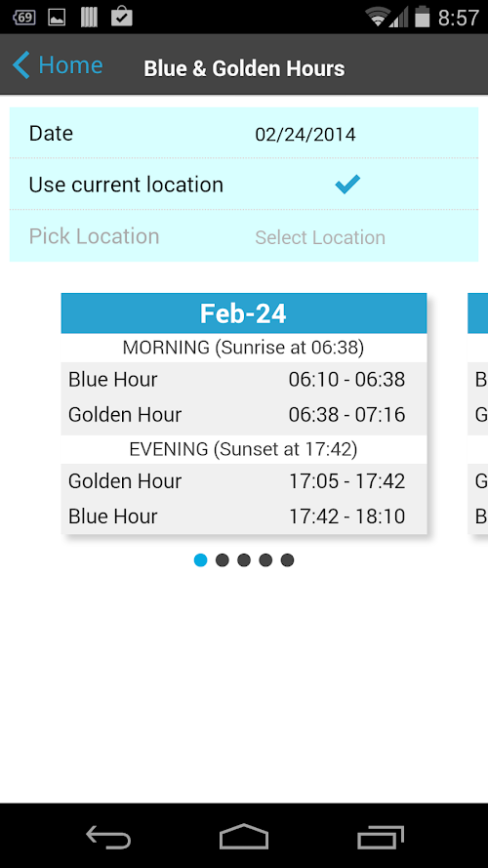Tap the partially visible next day card
Image resolution: width=488 pixels, height=868 pixels.
477,414
